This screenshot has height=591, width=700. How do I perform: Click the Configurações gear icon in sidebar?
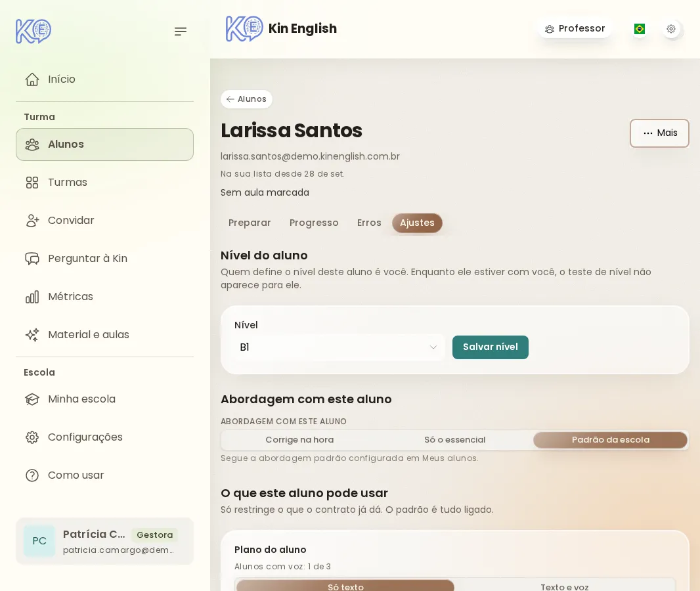pos(32,437)
